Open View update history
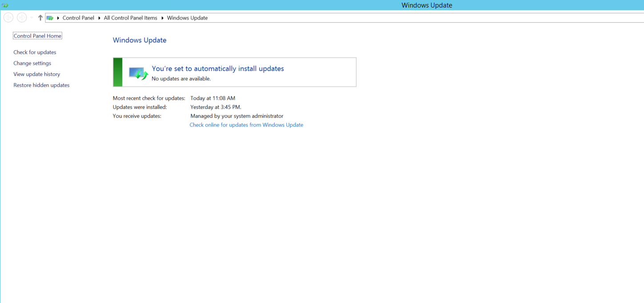 pos(36,74)
